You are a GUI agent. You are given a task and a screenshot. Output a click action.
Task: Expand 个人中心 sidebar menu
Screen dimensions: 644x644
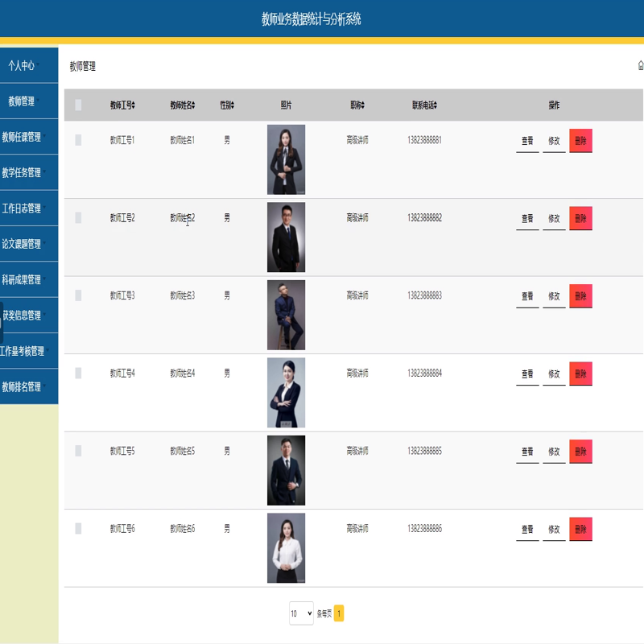click(29, 65)
